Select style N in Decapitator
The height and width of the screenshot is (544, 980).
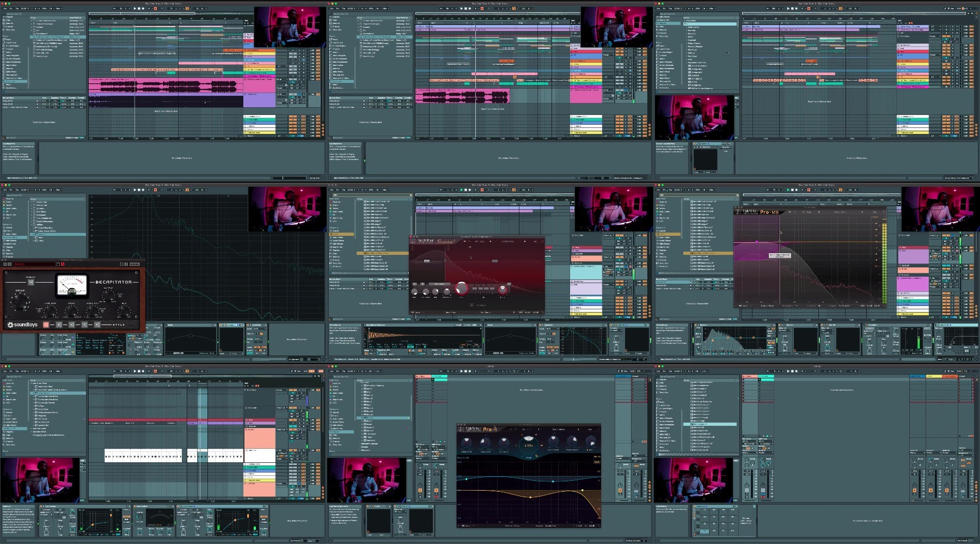click(x=71, y=325)
